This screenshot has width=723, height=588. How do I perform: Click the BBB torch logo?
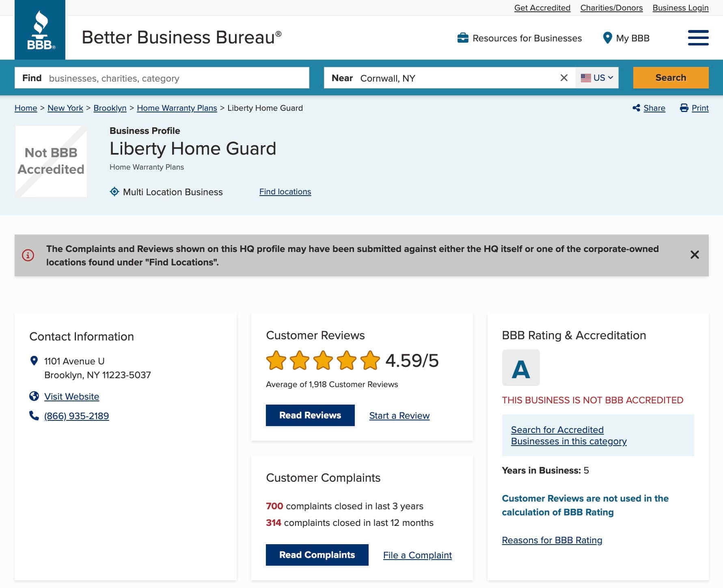click(x=40, y=30)
